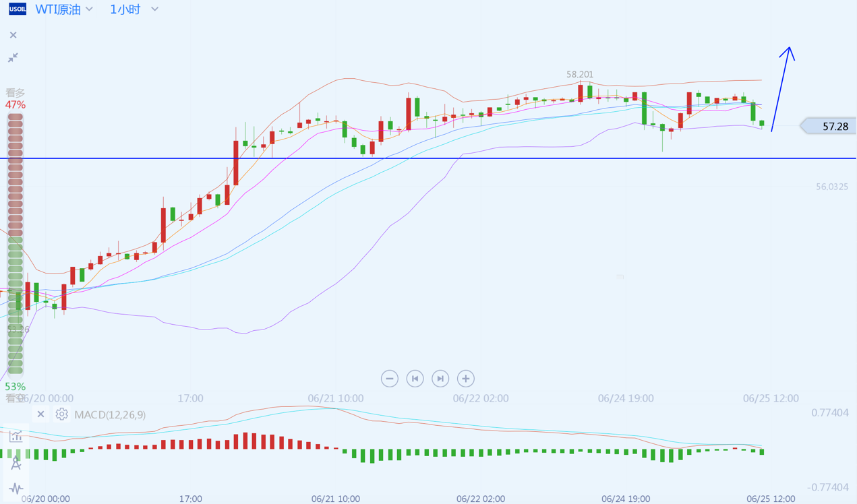Zoom in the chart with plus button
The image size is (857, 504).
click(466, 379)
